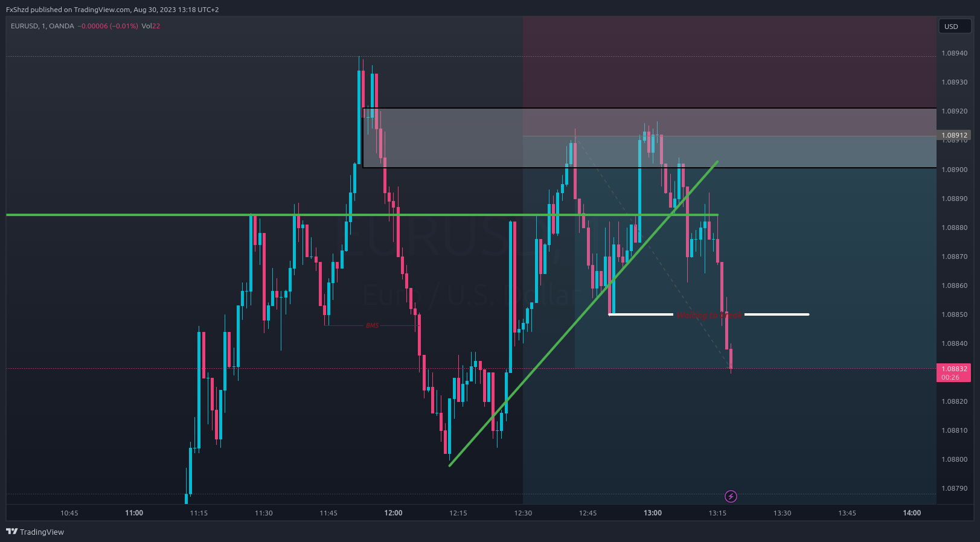Select the gray supply zone rectangle
The height and width of the screenshot is (542, 980).
tap(649, 138)
